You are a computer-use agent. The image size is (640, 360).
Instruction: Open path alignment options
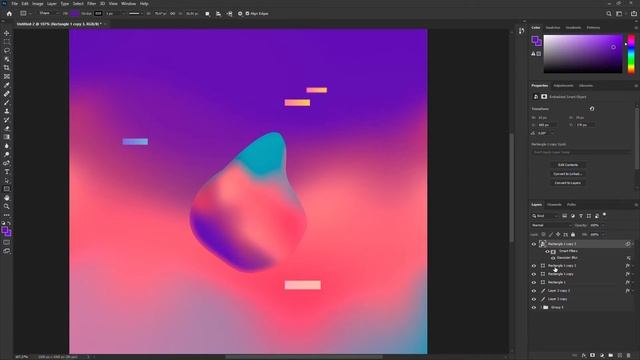(x=218, y=13)
